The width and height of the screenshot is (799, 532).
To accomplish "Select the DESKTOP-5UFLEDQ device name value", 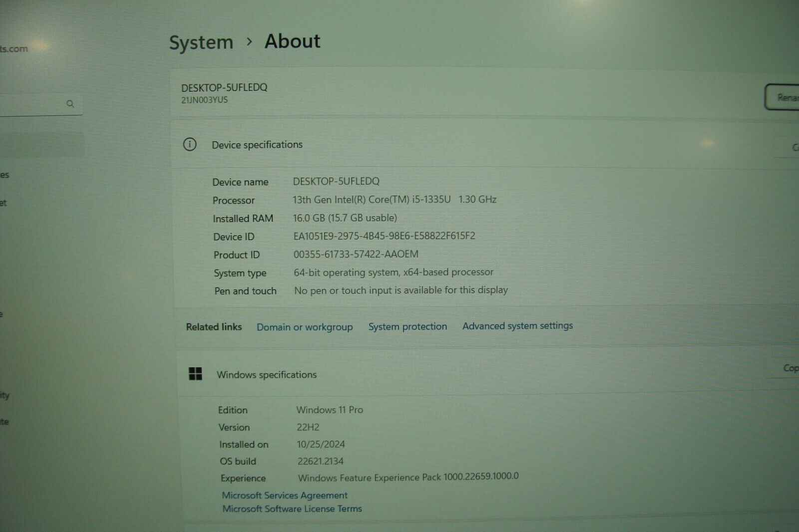I will tap(336, 181).
